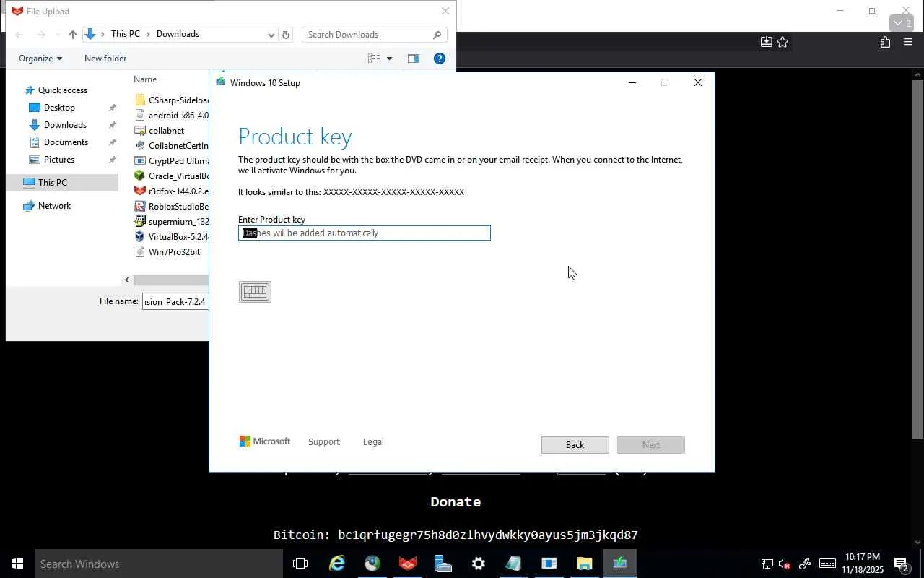Open the network status tray icon
This screenshot has height=578, width=924.
(x=767, y=564)
